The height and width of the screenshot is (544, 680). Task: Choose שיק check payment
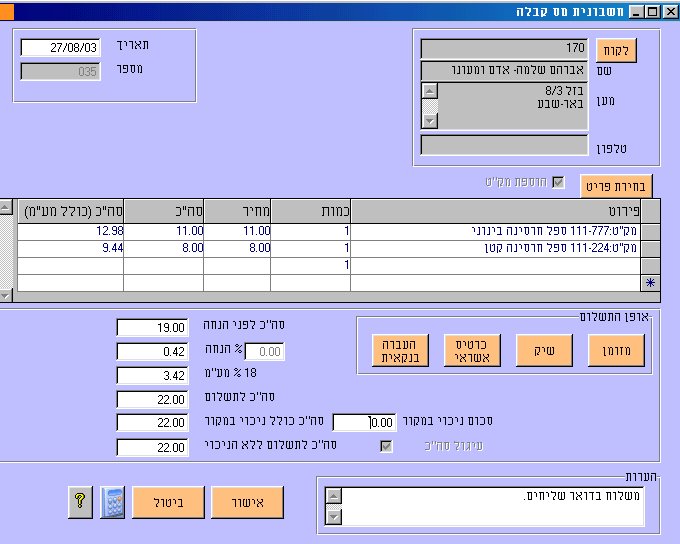point(544,351)
